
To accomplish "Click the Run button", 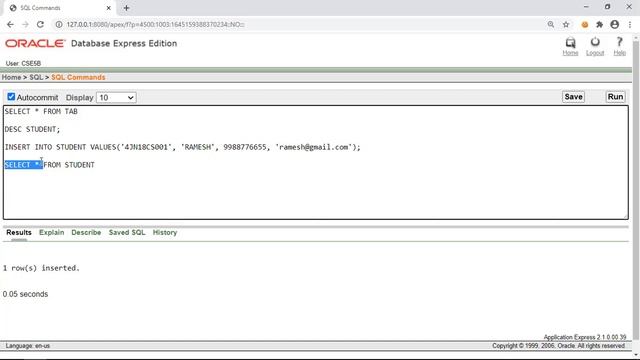I will [615, 97].
